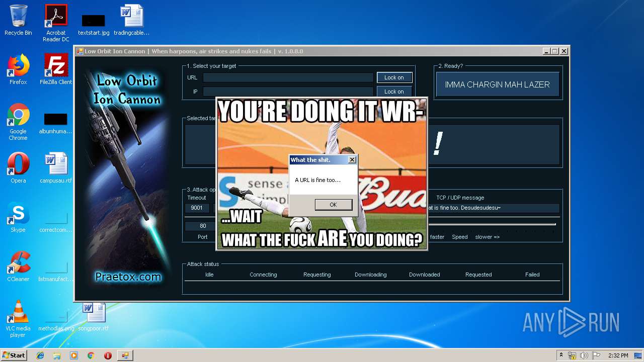Open the correctcom desktop file

click(x=56, y=221)
